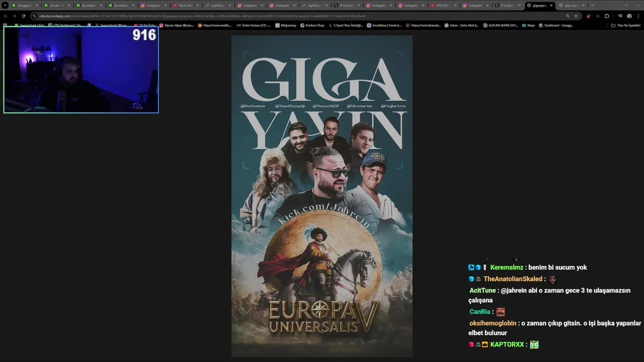View site information for cdn.discordapp.com
Viewport: 644px width, 362px height.
pos(35,16)
